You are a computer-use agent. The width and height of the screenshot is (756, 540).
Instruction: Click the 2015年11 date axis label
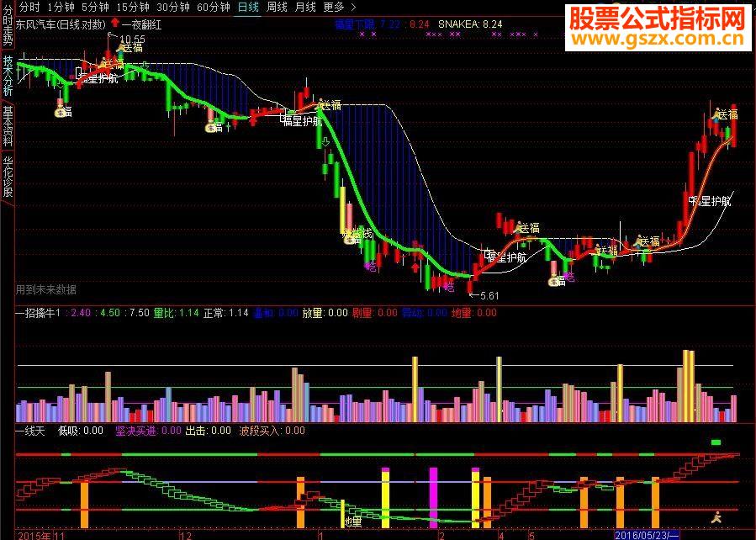pos(40,536)
